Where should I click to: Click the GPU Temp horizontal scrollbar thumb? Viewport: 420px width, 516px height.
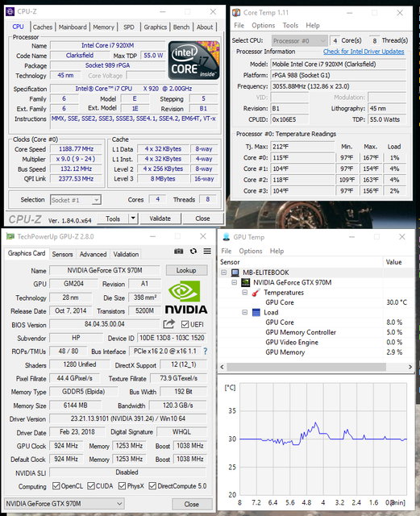tap(306, 367)
